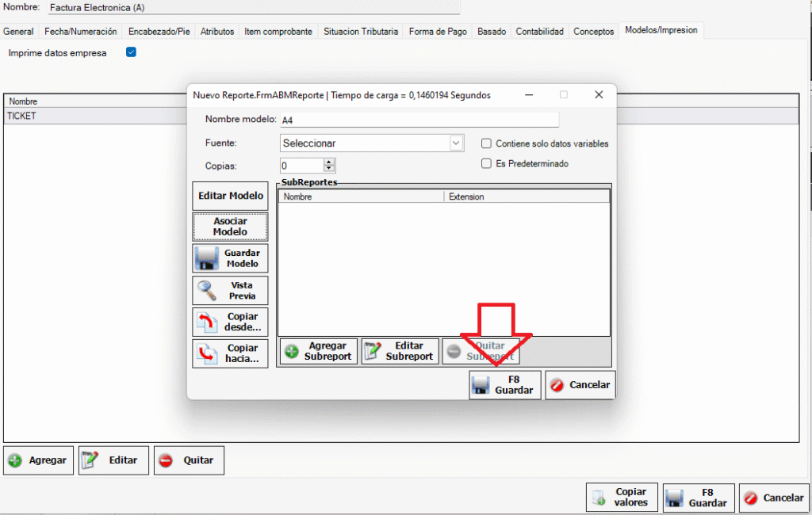
Task: Click the Nombre modelo text field
Action: coord(419,120)
